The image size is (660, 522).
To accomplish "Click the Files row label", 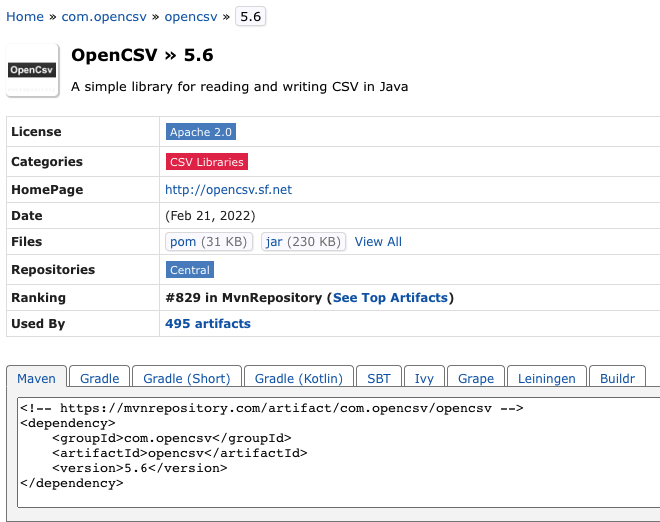I will pyautogui.click(x=27, y=242).
